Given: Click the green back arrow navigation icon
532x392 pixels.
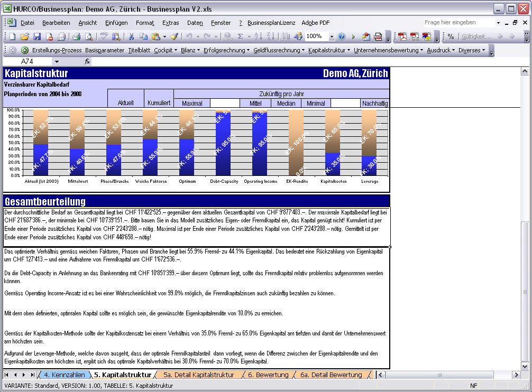Looking at the screenshot, I should (x=25, y=50).
